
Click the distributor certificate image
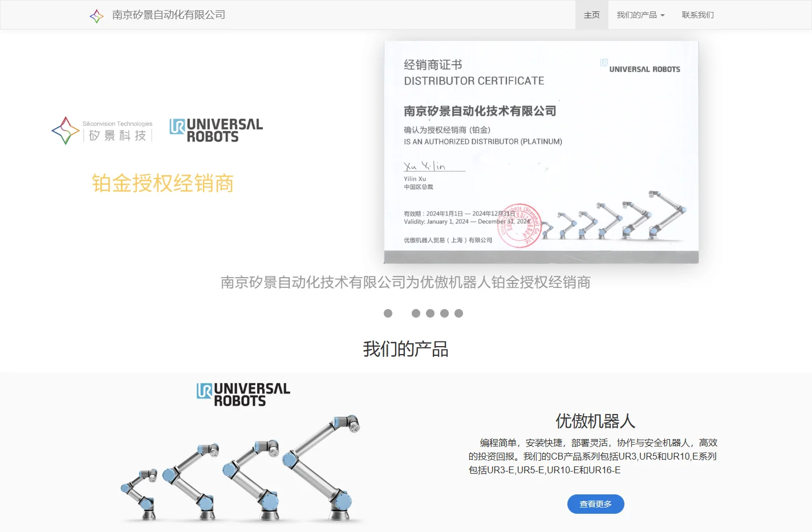[x=541, y=152]
